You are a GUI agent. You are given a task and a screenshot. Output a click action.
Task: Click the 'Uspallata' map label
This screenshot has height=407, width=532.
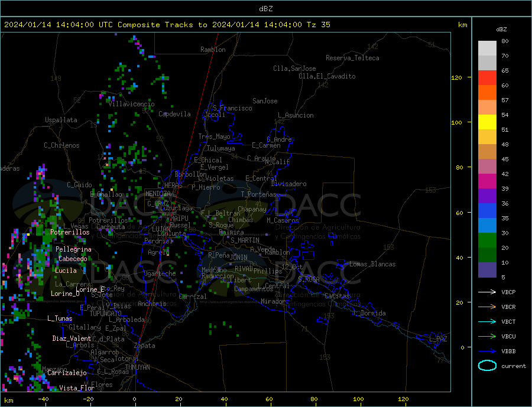pos(61,120)
